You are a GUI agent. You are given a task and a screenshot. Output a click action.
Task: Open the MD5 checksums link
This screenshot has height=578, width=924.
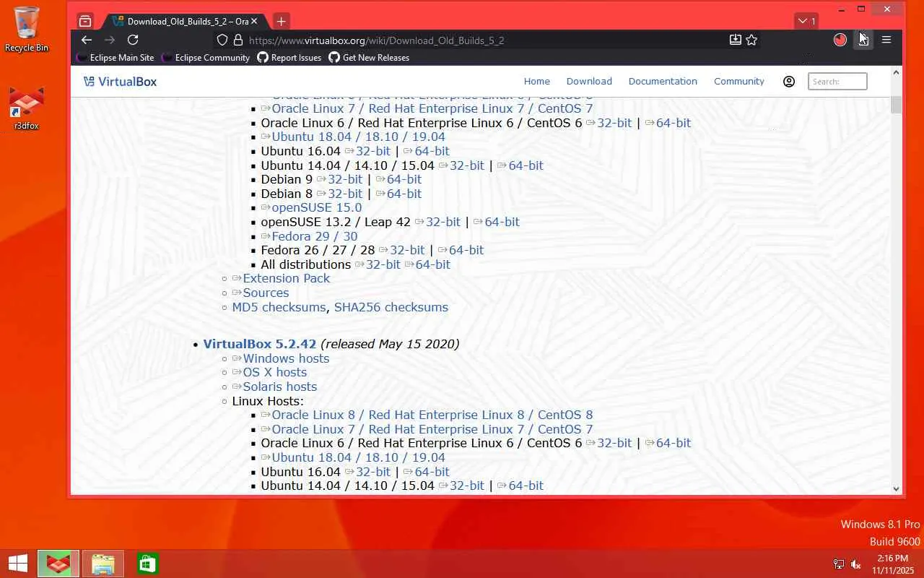(x=279, y=307)
